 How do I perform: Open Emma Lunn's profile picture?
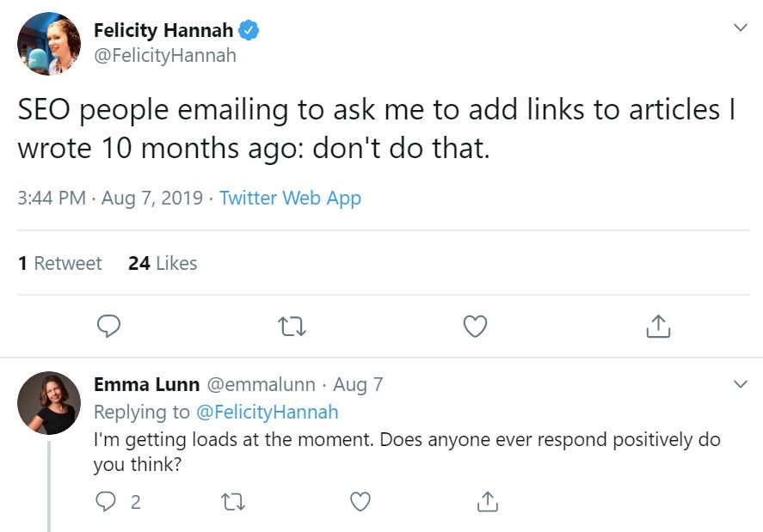click(x=49, y=403)
